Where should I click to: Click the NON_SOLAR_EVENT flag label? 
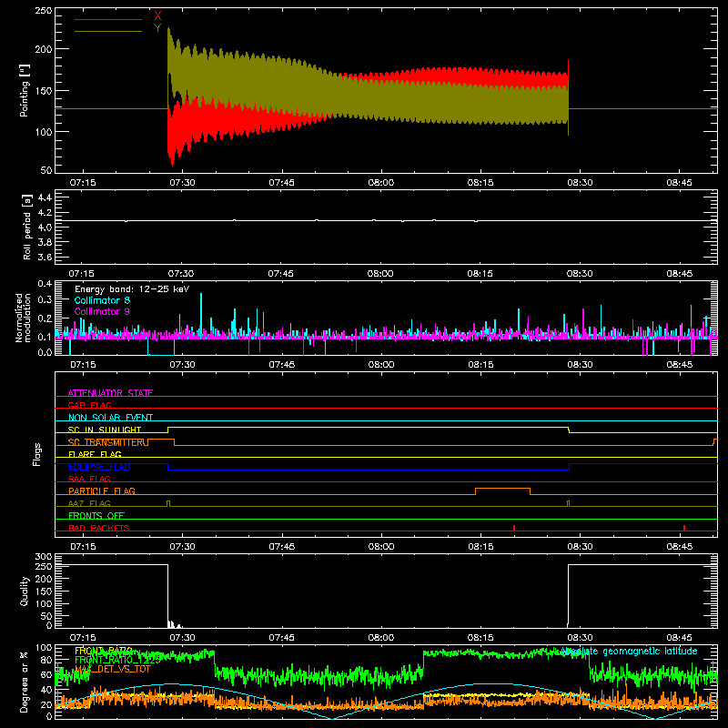[x=110, y=418]
